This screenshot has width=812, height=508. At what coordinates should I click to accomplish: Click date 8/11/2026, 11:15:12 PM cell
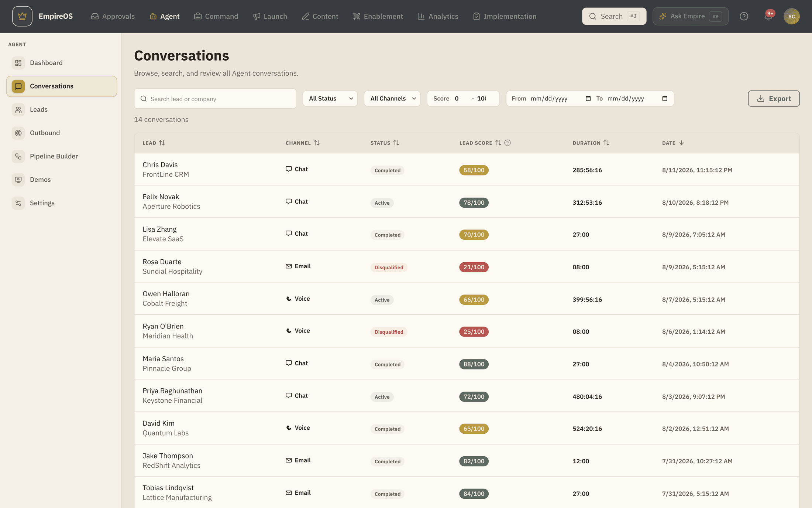[x=697, y=170]
